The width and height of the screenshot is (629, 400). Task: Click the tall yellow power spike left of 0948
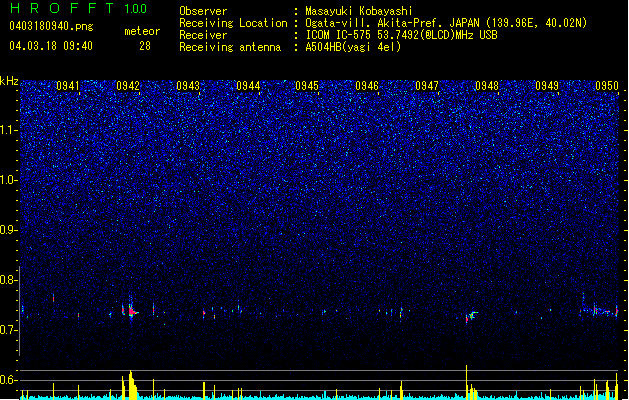pos(467,382)
